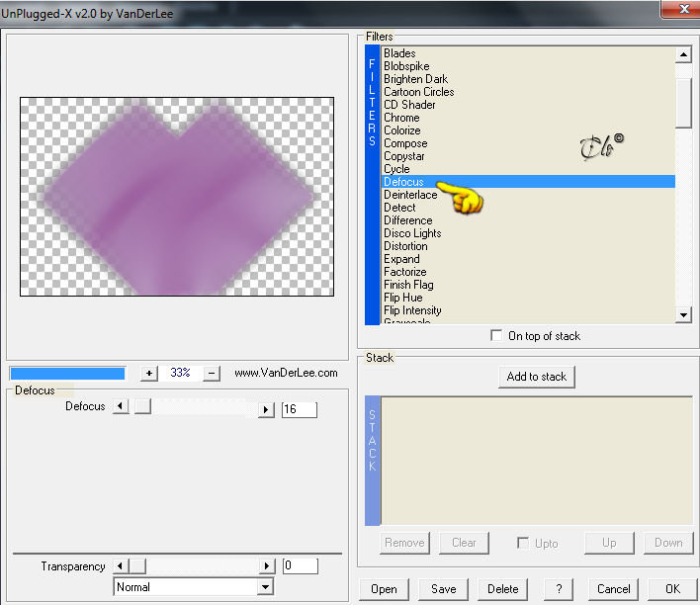Click the Defocus value input field
700x605 pixels.
pyautogui.click(x=300, y=409)
